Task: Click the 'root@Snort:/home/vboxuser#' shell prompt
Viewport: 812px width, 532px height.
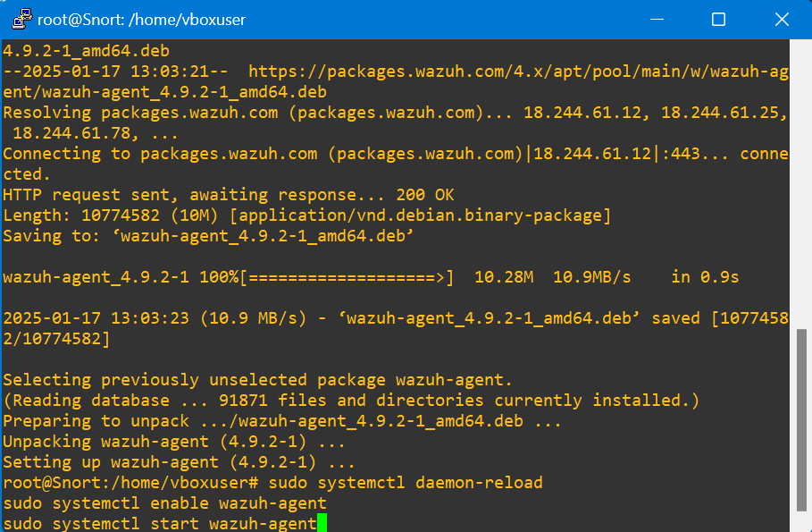Action: pyautogui.click(x=130, y=483)
